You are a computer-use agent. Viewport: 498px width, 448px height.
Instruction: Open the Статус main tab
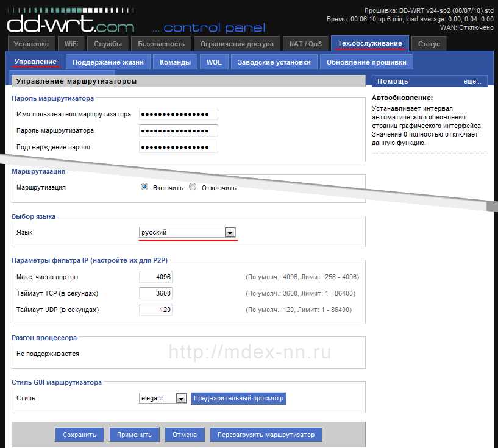tap(429, 44)
